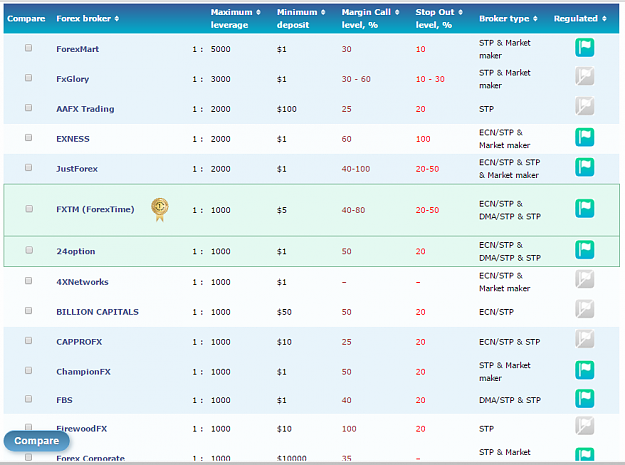Check the compare box for JustForex
625x465 pixels.
[x=28, y=167]
